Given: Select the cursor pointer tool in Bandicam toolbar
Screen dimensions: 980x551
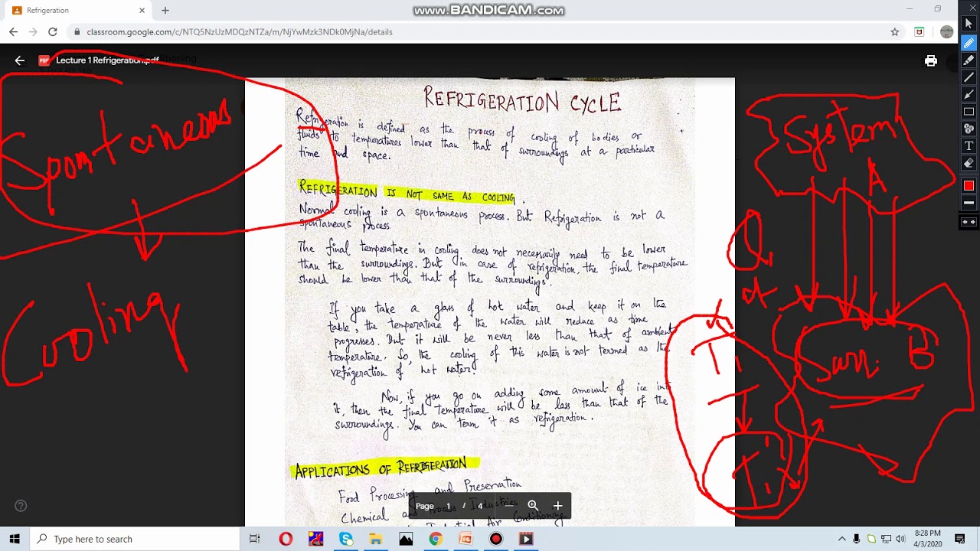Looking at the screenshot, I should (x=969, y=24).
